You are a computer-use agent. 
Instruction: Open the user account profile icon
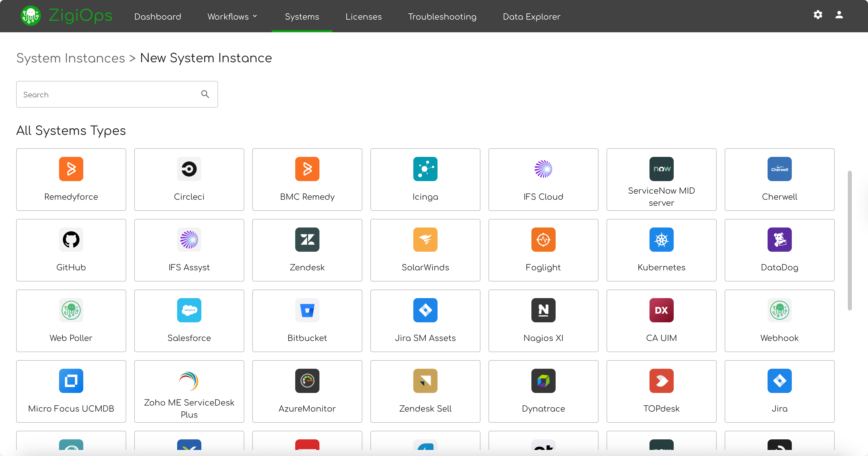click(x=839, y=15)
